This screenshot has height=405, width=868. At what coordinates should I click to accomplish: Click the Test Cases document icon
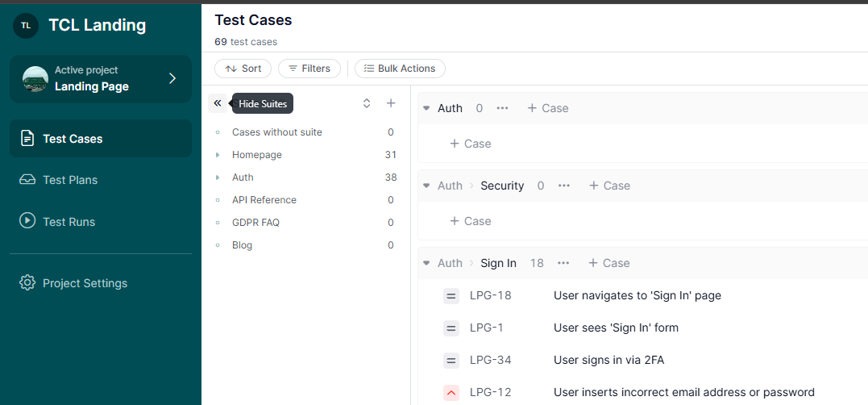(x=27, y=139)
